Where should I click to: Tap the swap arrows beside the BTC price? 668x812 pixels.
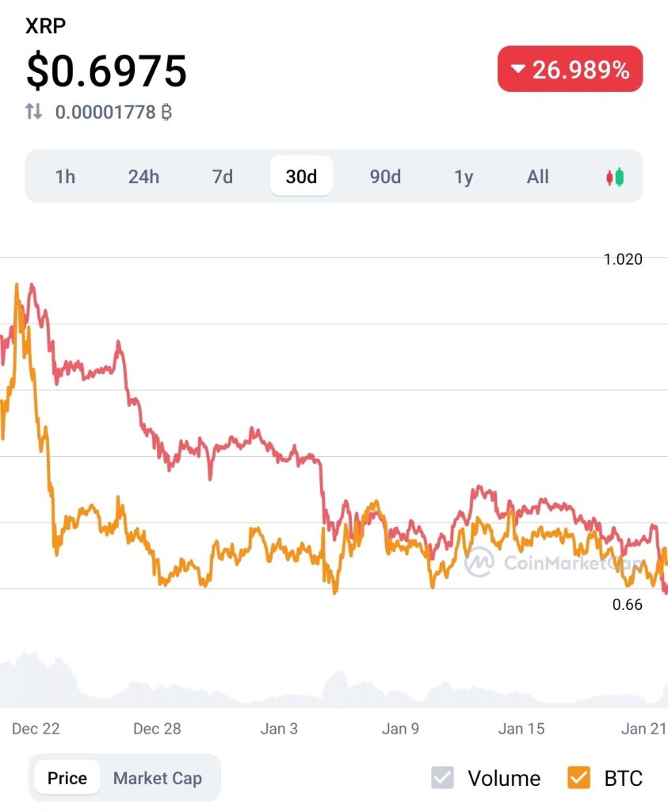pos(33,112)
